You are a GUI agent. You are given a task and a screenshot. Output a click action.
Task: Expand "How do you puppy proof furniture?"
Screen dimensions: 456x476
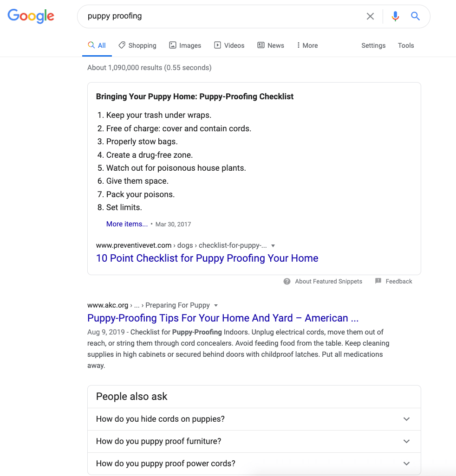(x=254, y=441)
